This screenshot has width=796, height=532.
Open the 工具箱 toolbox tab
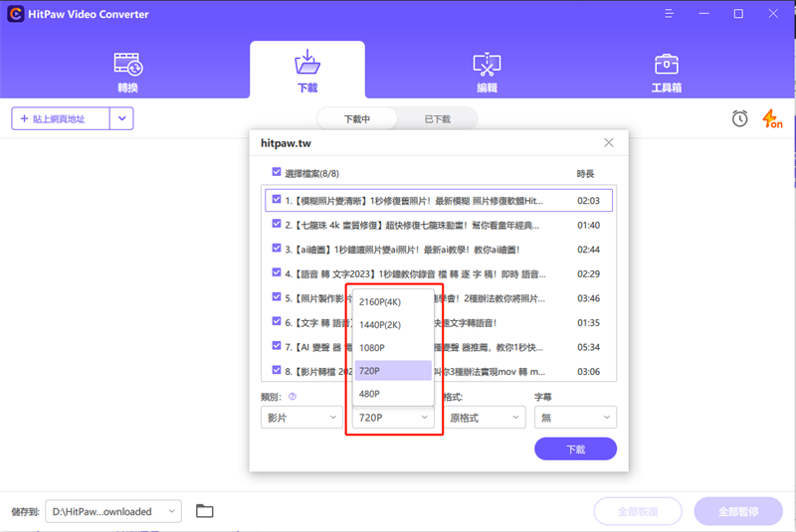tap(666, 72)
